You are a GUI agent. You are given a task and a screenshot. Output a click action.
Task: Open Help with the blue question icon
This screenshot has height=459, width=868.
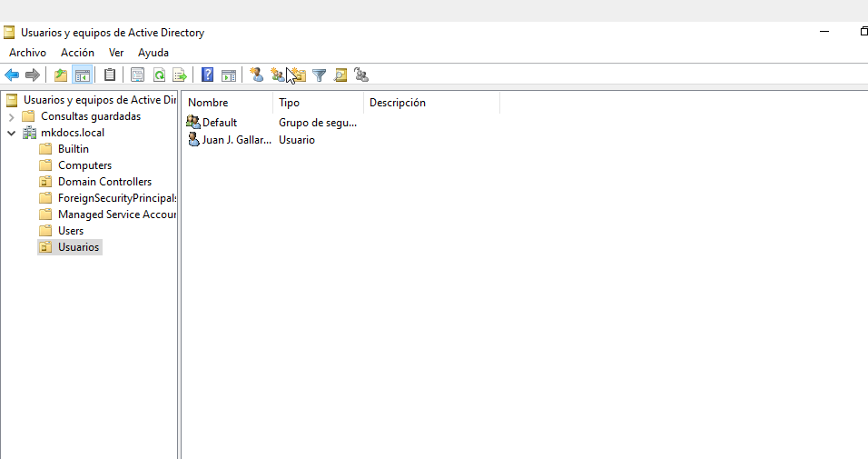(207, 75)
